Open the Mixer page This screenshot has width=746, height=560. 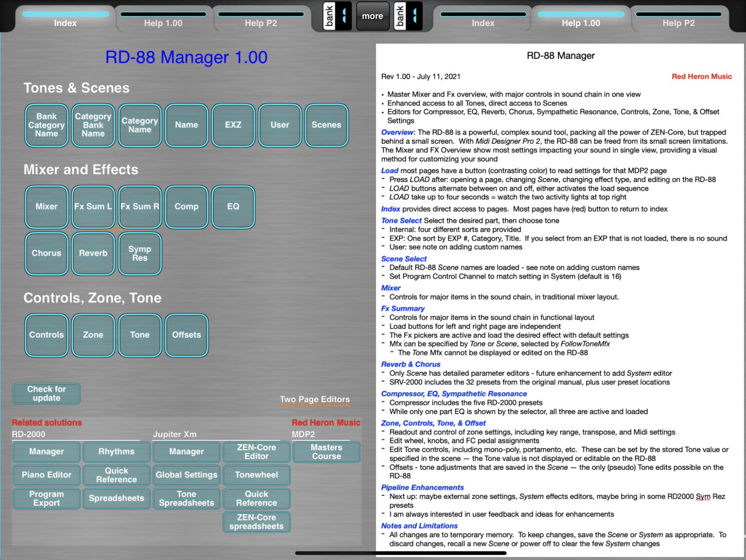coord(47,207)
